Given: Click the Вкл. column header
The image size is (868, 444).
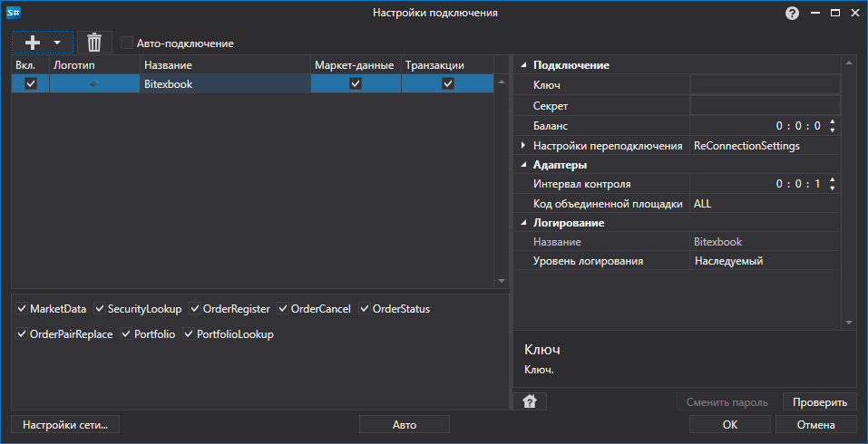Looking at the screenshot, I should coord(31,65).
